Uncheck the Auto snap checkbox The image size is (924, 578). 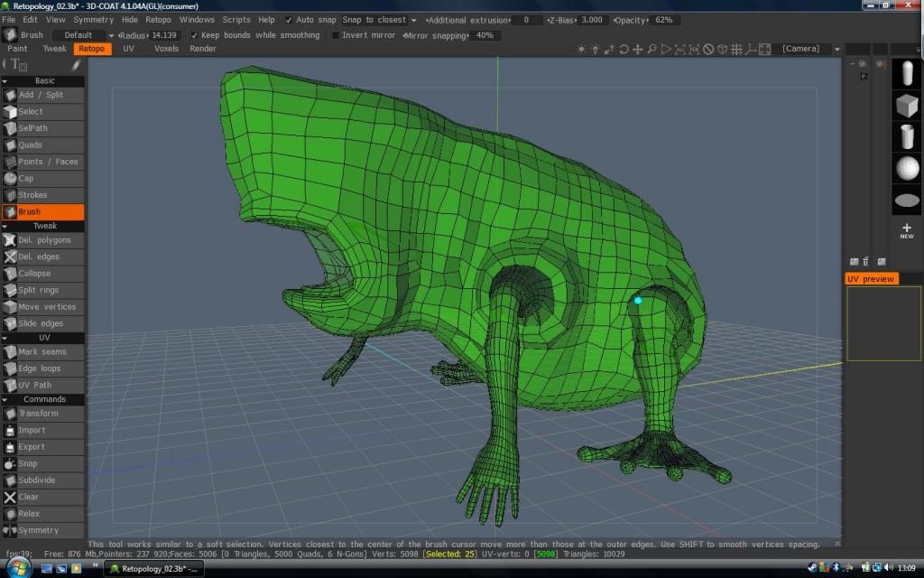(288, 20)
